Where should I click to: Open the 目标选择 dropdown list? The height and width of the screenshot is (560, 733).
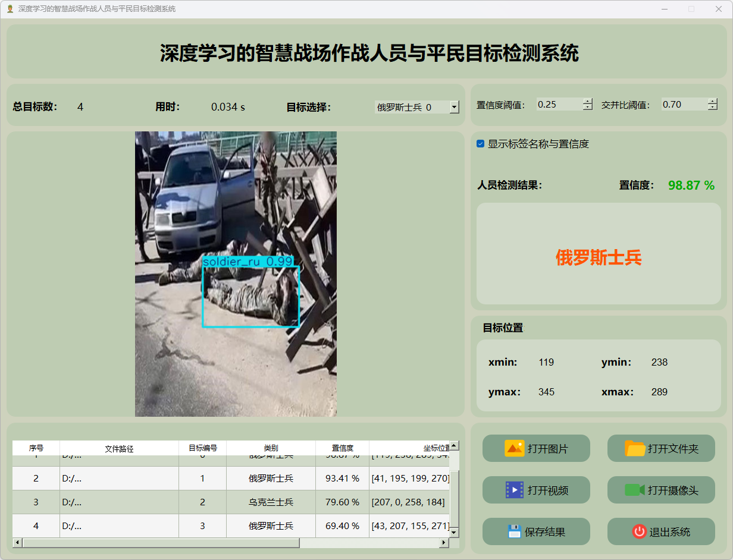pos(455,107)
